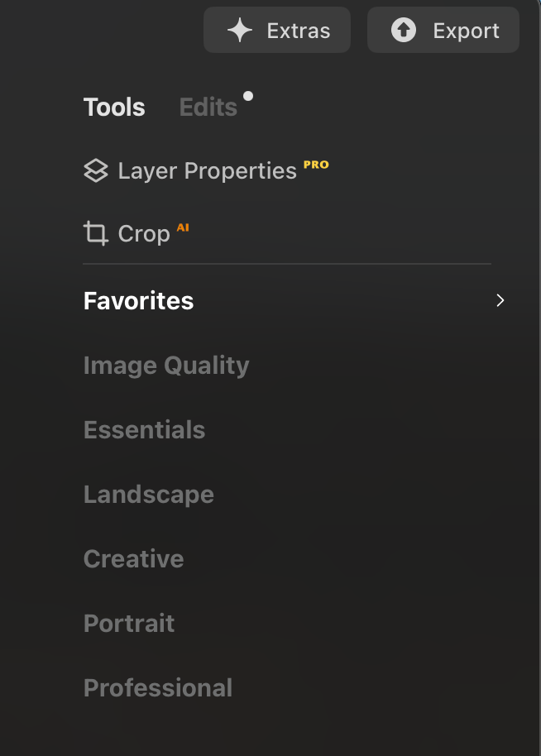This screenshot has width=541, height=756.
Task: Click the white dot indicator beside Edits
Action: pyautogui.click(x=248, y=96)
